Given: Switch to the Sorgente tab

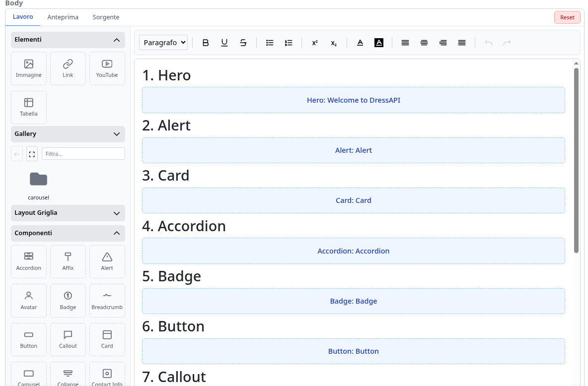Looking at the screenshot, I should point(106,17).
